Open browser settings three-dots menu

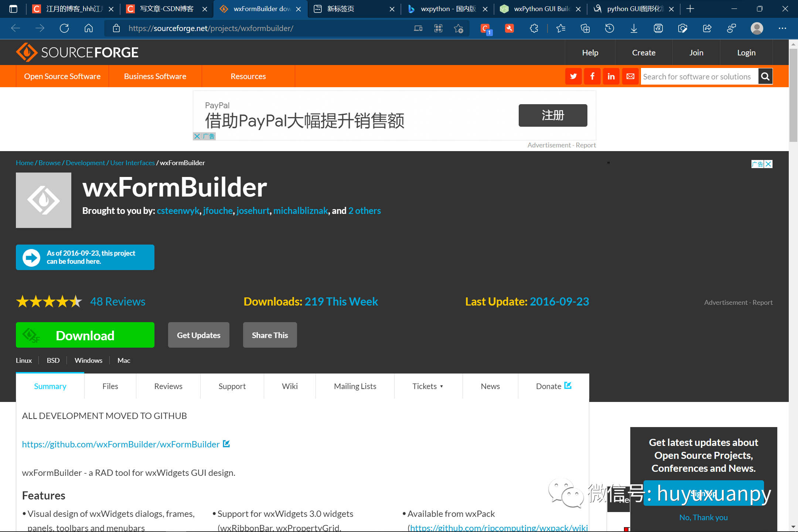pyautogui.click(x=782, y=28)
